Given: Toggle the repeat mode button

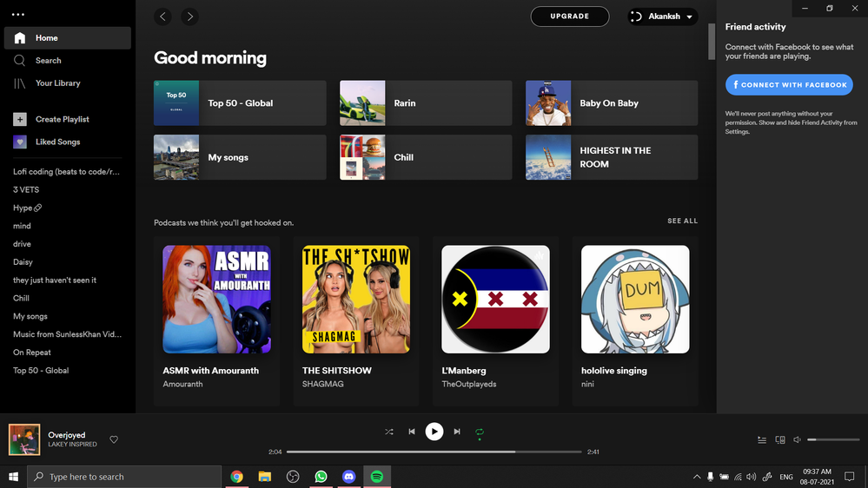Looking at the screenshot, I should (x=480, y=432).
